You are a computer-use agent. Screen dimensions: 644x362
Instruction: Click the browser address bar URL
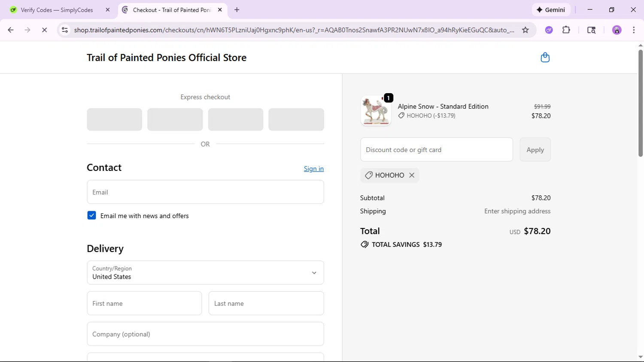tap(294, 30)
